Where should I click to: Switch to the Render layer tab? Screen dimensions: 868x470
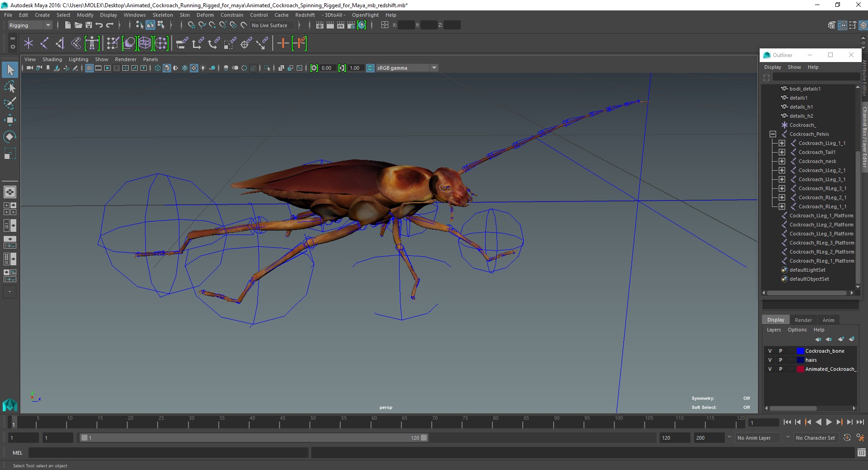[803, 320]
